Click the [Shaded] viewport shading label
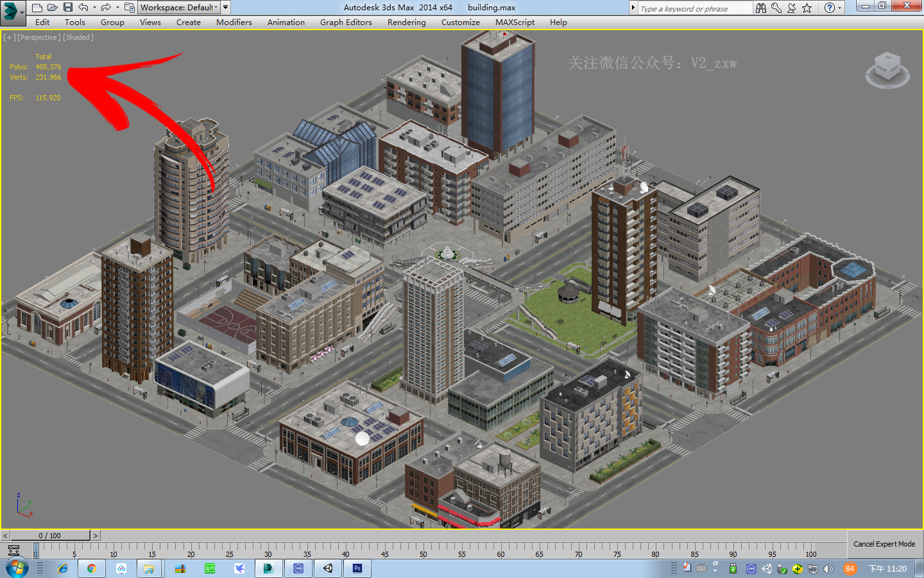924x578 pixels. point(78,37)
